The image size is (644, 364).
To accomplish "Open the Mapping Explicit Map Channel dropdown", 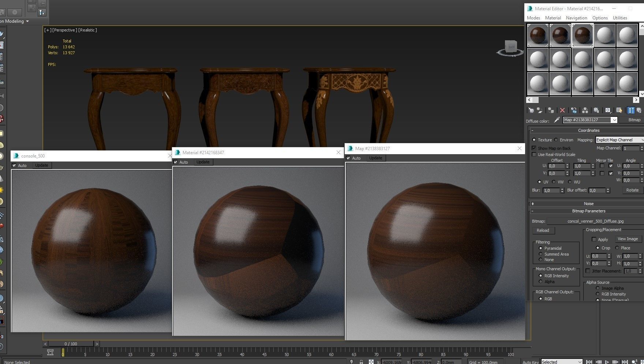I will coord(619,140).
